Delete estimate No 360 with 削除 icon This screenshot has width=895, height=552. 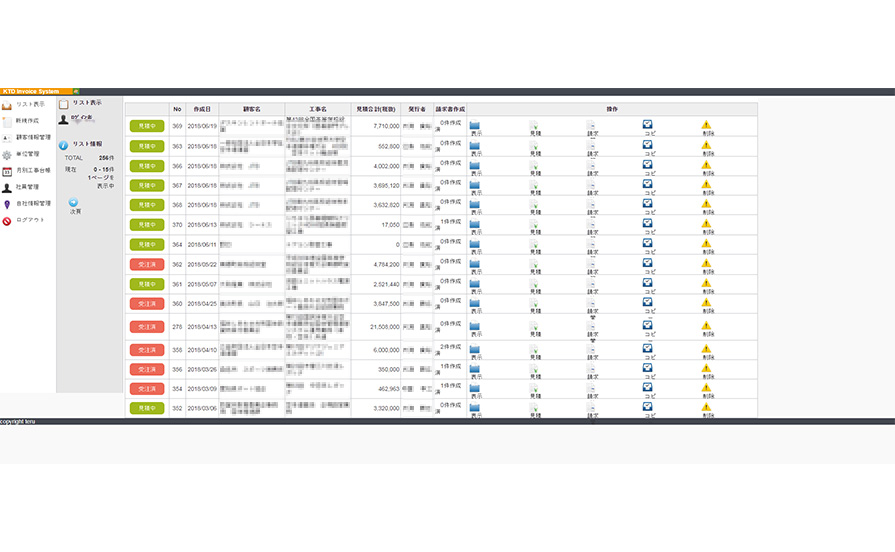[x=707, y=304]
